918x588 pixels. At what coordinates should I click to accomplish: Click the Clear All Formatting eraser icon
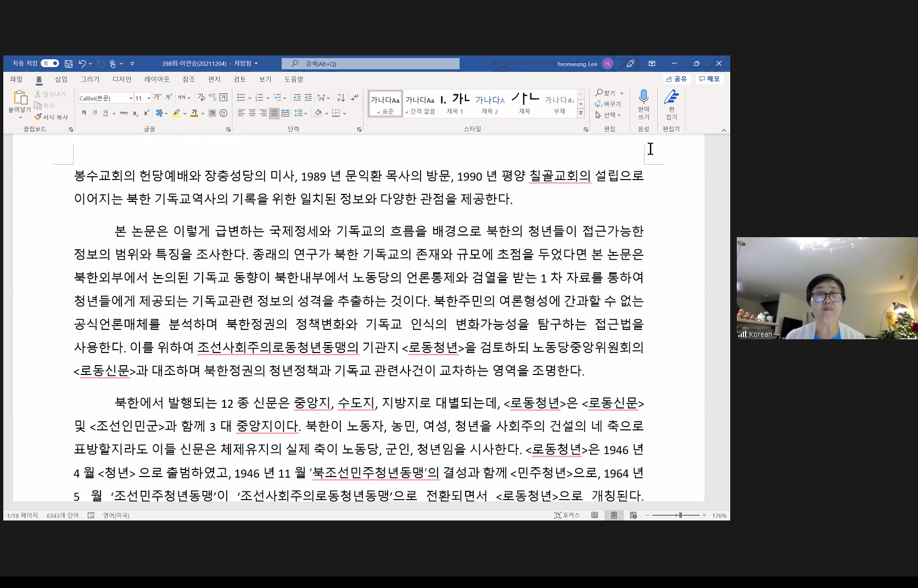pos(201,97)
